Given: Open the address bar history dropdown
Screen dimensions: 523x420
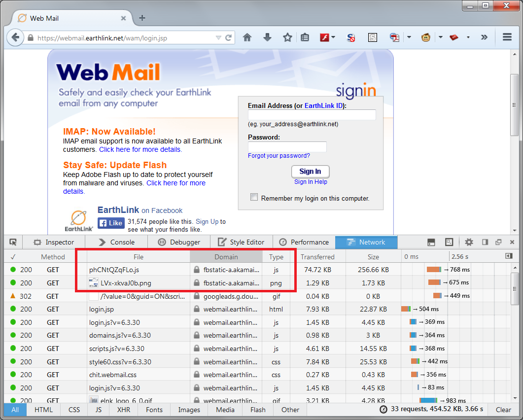Looking at the screenshot, I should coord(218,37).
